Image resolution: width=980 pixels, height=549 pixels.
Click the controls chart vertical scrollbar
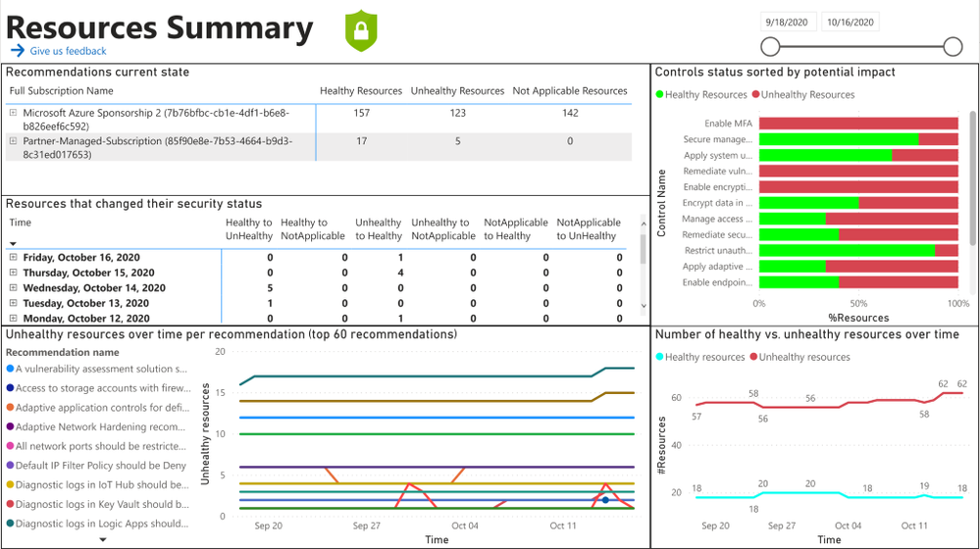(972, 178)
